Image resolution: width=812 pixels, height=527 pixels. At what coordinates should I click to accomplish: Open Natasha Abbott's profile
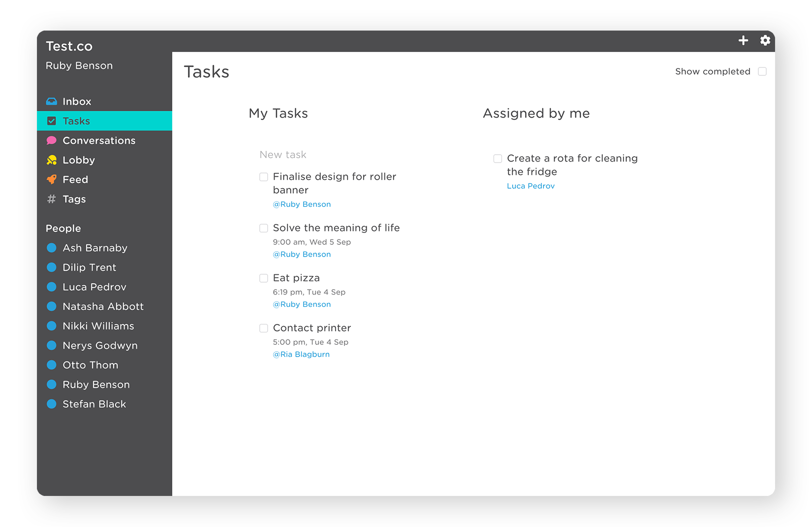click(x=103, y=306)
